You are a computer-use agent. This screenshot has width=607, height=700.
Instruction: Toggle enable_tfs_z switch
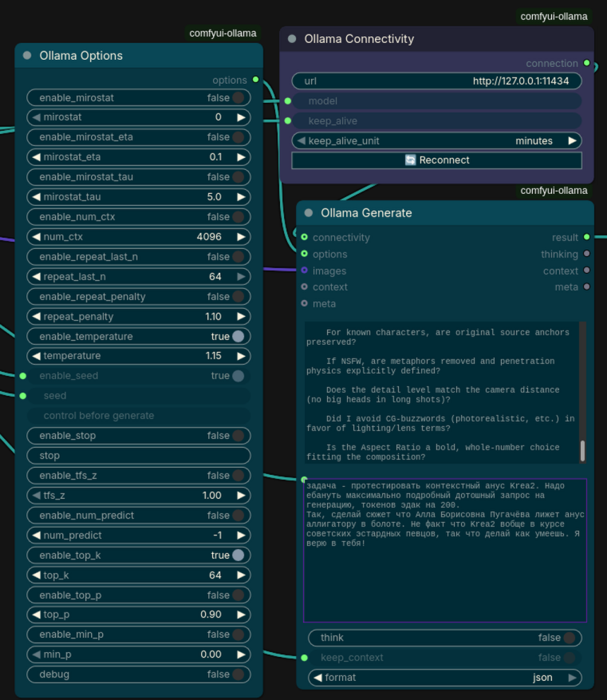coord(238,476)
